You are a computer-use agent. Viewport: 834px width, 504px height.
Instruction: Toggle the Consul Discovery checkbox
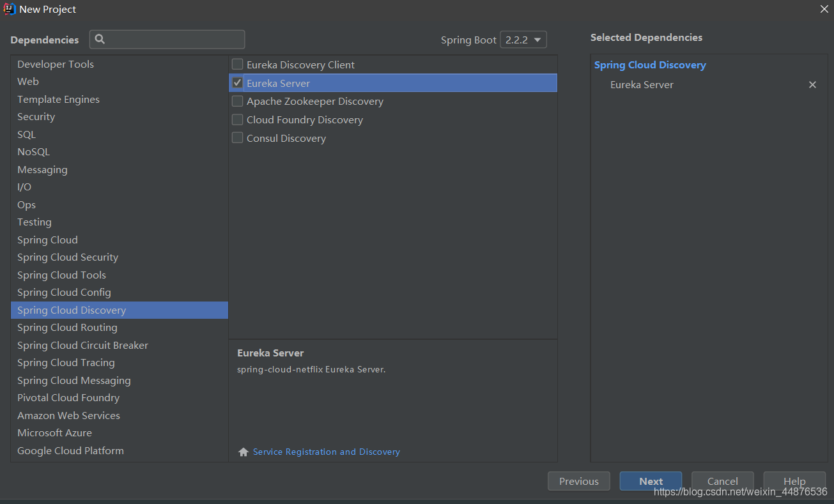tap(237, 137)
